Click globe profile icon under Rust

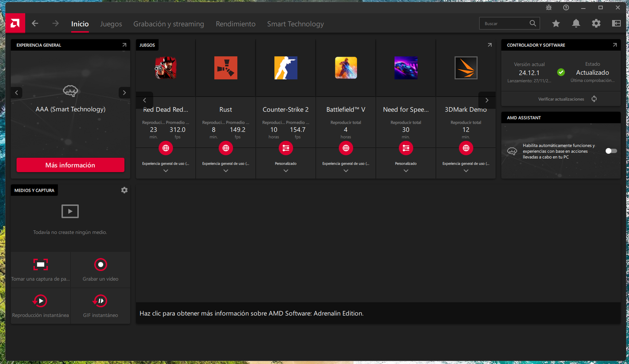[226, 148]
